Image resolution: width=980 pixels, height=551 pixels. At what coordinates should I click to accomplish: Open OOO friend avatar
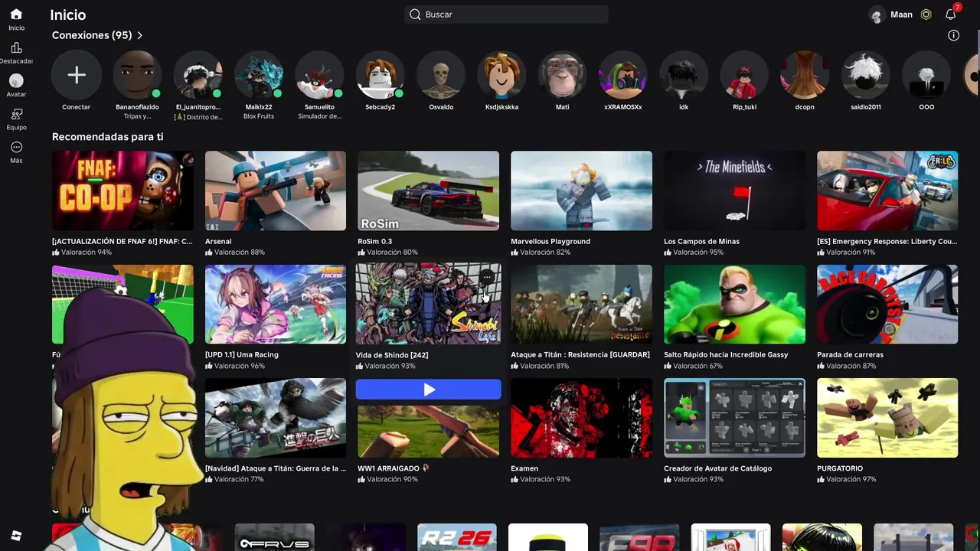click(x=926, y=75)
